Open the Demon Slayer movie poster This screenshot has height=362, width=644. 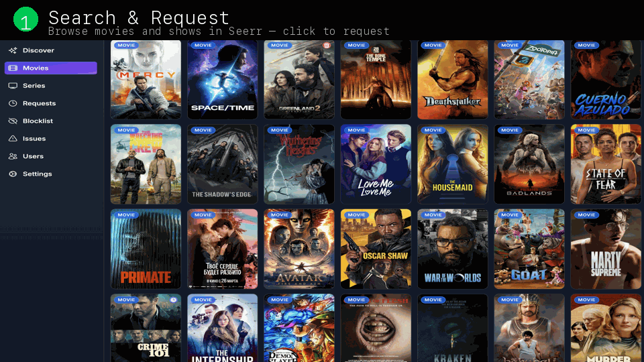[299, 328]
